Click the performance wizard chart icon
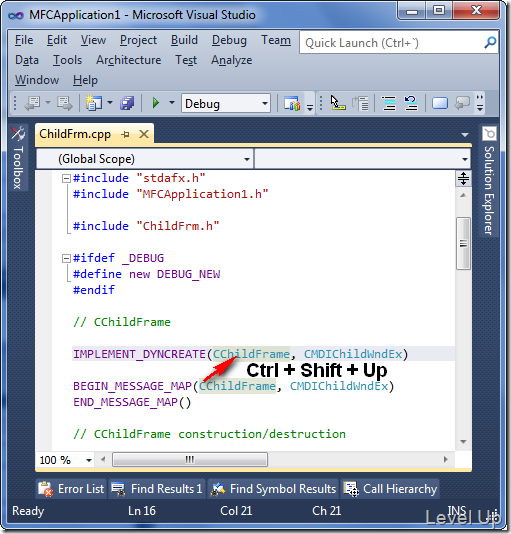This screenshot has height=534, width=511. click(293, 103)
